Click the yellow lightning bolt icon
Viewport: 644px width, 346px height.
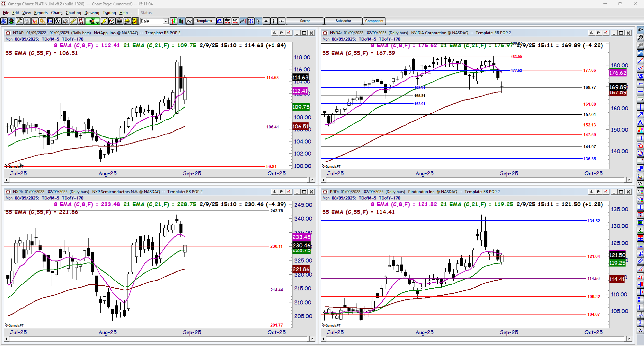(104, 21)
